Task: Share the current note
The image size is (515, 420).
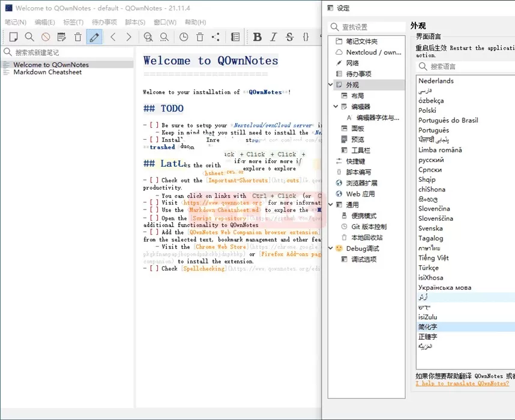Action: 217,37
